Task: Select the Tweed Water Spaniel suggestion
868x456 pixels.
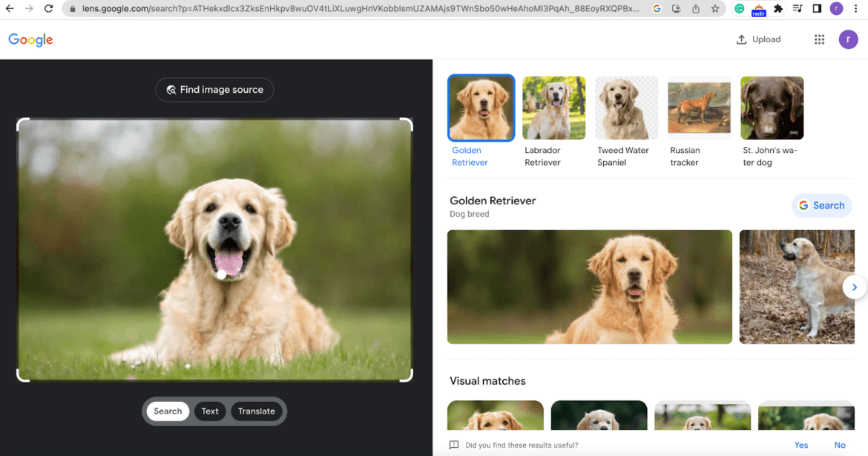Action: pos(626,107)
